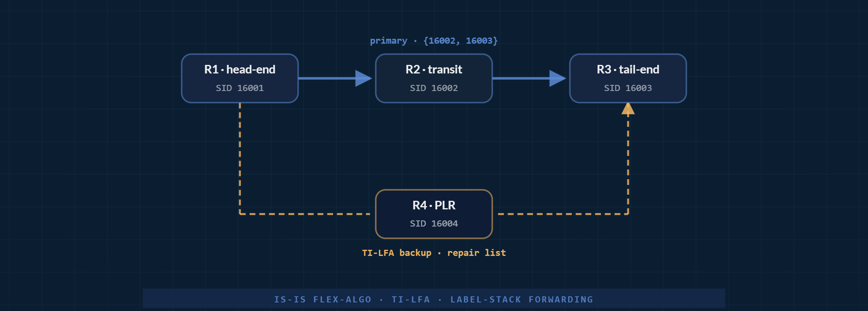
Task: Select the blue arrow from R2 to R3
Action: [530, 78]
